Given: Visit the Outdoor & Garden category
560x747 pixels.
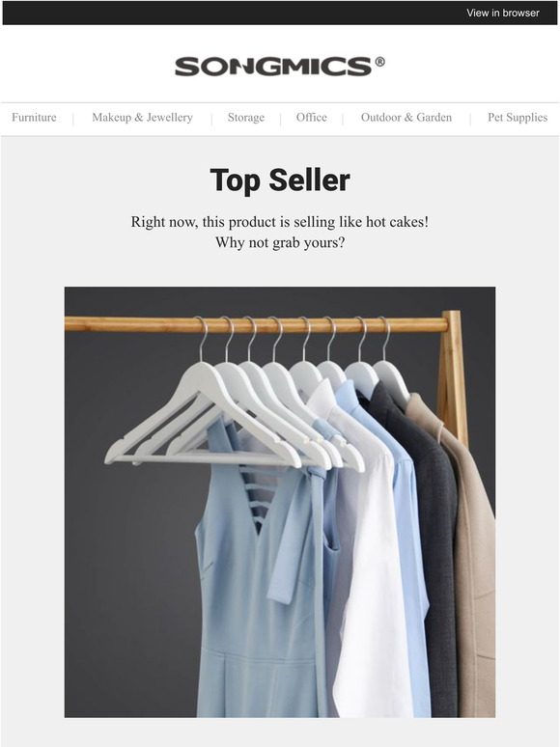Looking at the screenshot, I should 406,117.
